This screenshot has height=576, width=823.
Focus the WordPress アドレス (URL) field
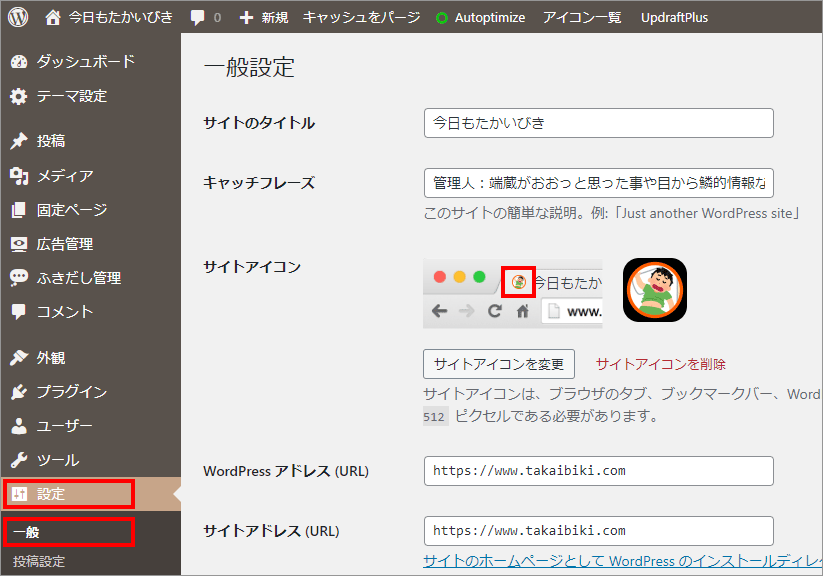(x=598, y=471)
